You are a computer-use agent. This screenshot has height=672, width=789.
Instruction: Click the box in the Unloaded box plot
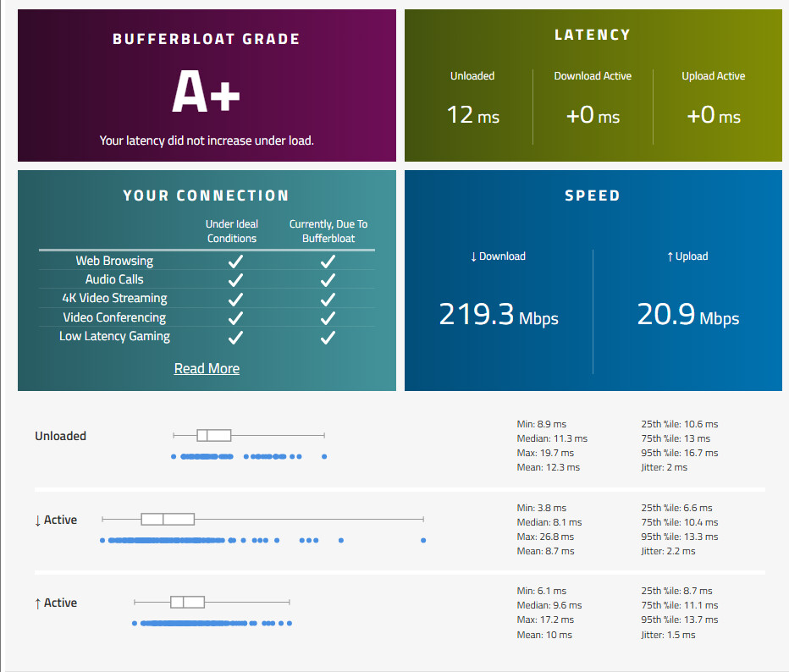click(x=214, y=435)
